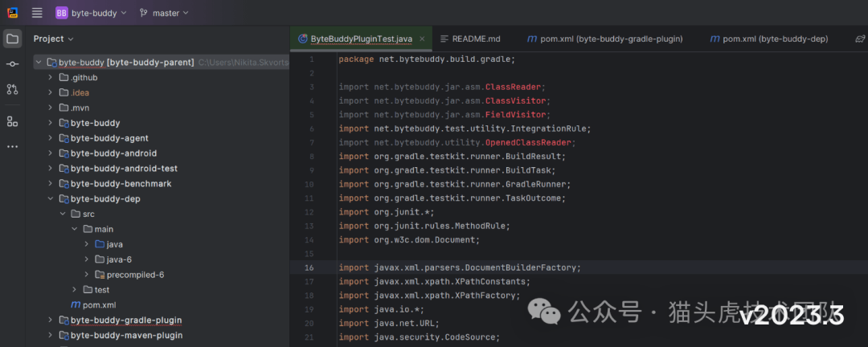Collapse the main folder
The image size is (868, 347).
tap(75, 229)
